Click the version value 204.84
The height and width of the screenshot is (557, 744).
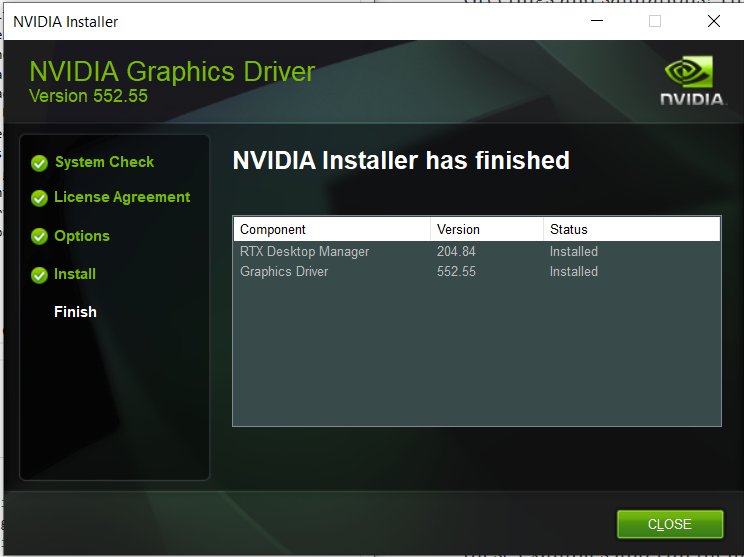pyautogui.click(x=456, y=251)
